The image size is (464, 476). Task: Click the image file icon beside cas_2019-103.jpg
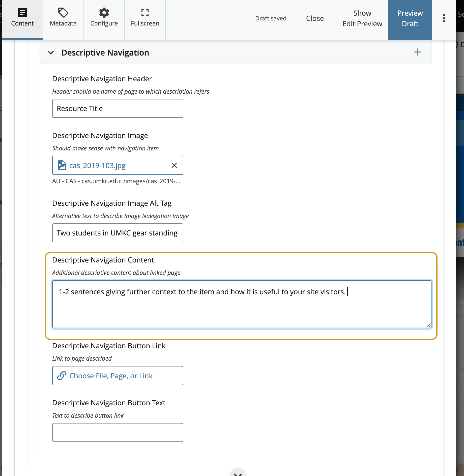tap(62, 166)
